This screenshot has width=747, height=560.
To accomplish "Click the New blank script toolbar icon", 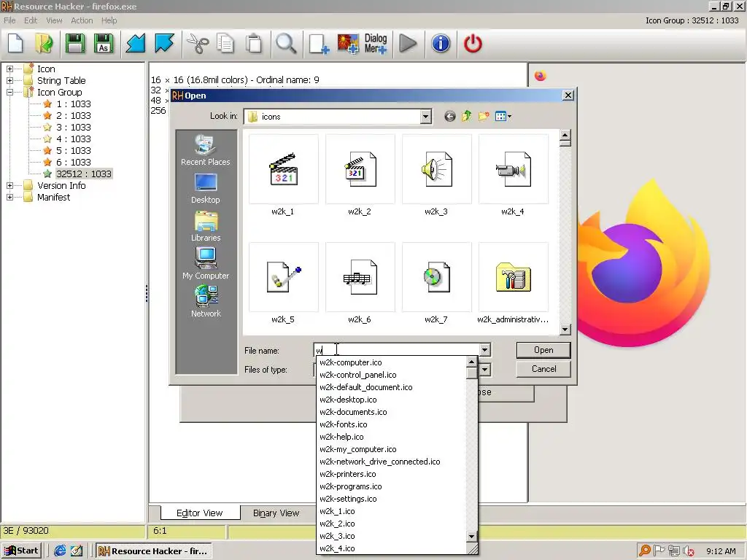I will (15, 44).
